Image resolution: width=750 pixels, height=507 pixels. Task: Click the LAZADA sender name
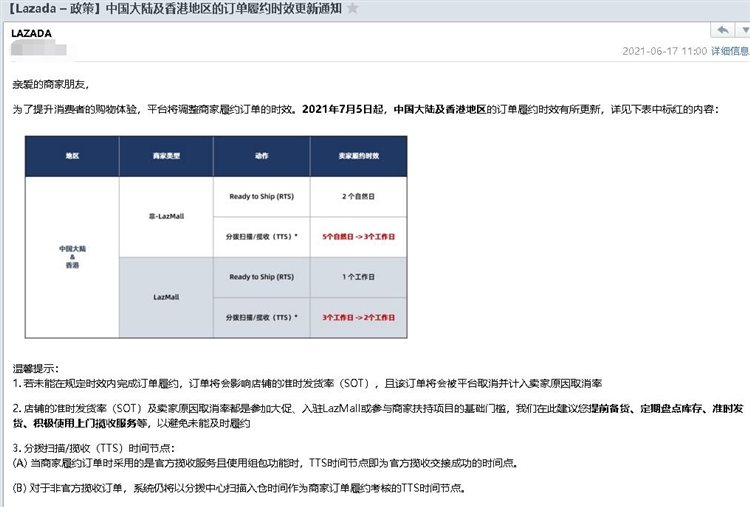click(x=31, y=33)
